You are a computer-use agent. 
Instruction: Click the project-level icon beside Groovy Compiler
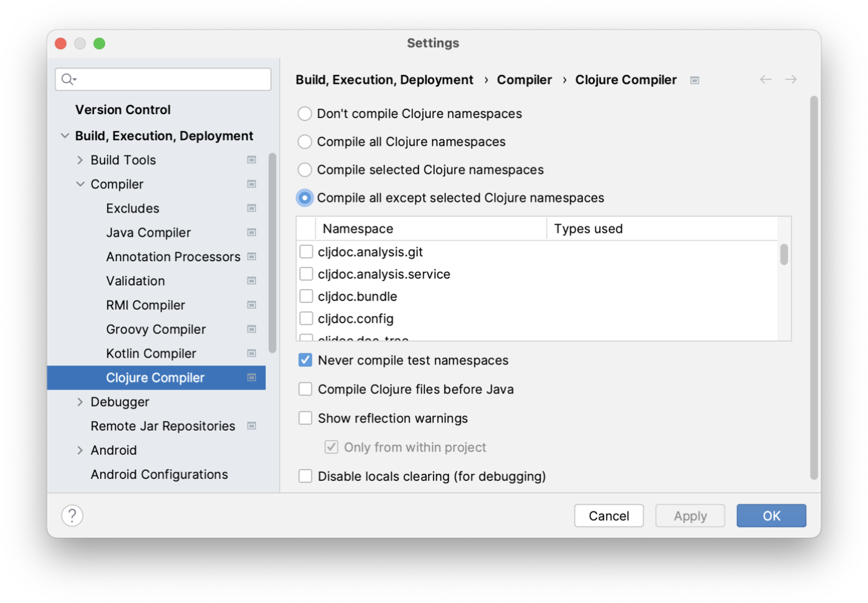click(252, 330)
